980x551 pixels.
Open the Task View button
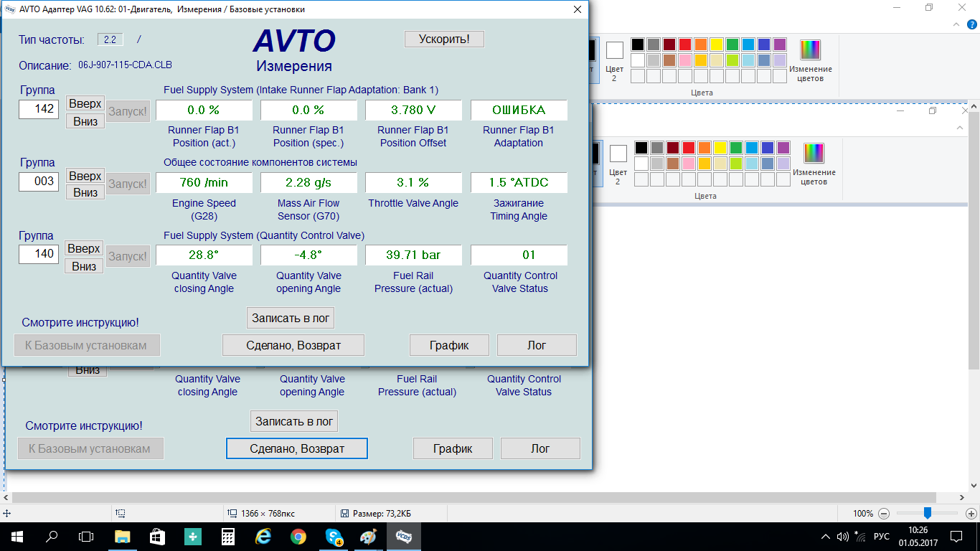coord(86,536)
